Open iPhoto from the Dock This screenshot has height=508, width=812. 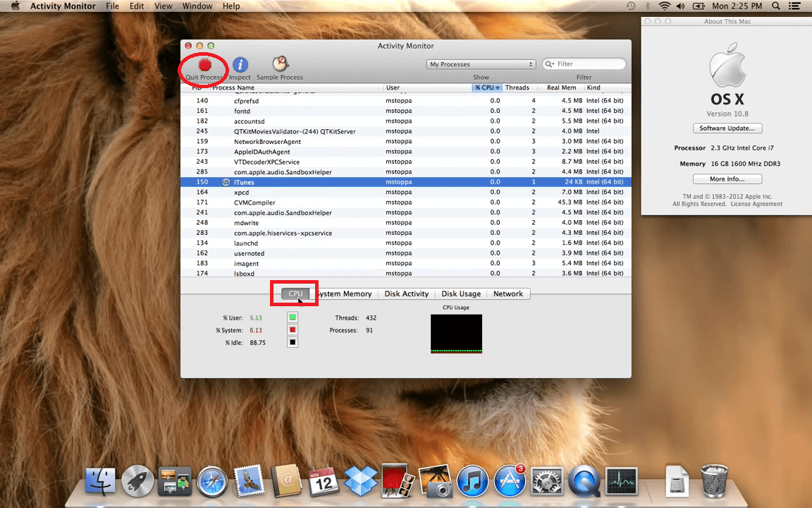tap(435, 480)
